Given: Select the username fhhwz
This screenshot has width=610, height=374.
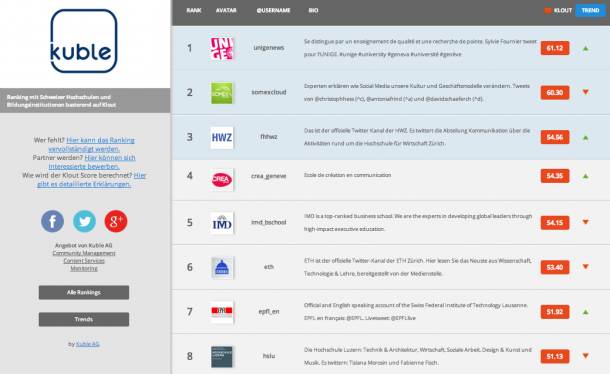Looking at the screenshot, I should pyautogui.click(x=269, y=137).
